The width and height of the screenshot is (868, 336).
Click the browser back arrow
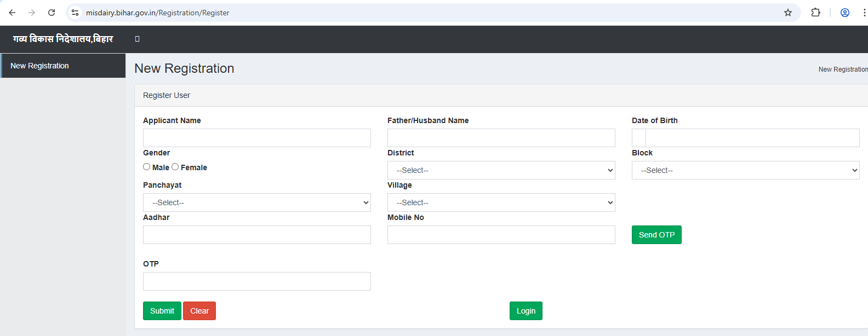[x=12, y=13]
